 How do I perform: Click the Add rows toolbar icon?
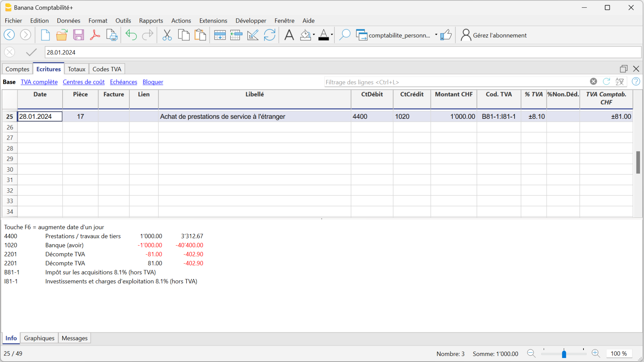220,35
